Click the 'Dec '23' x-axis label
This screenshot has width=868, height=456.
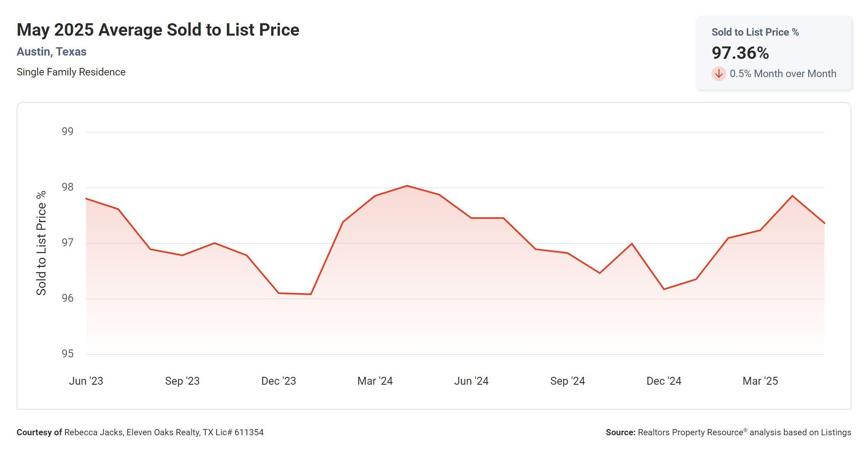click(x=278, y=381)
